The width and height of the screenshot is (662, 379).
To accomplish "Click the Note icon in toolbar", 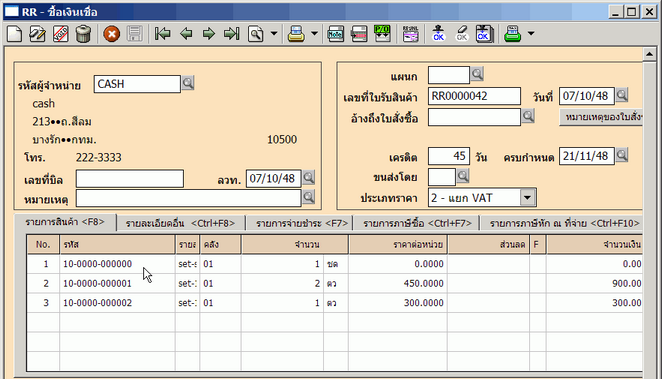I will [x=336, y=34].
